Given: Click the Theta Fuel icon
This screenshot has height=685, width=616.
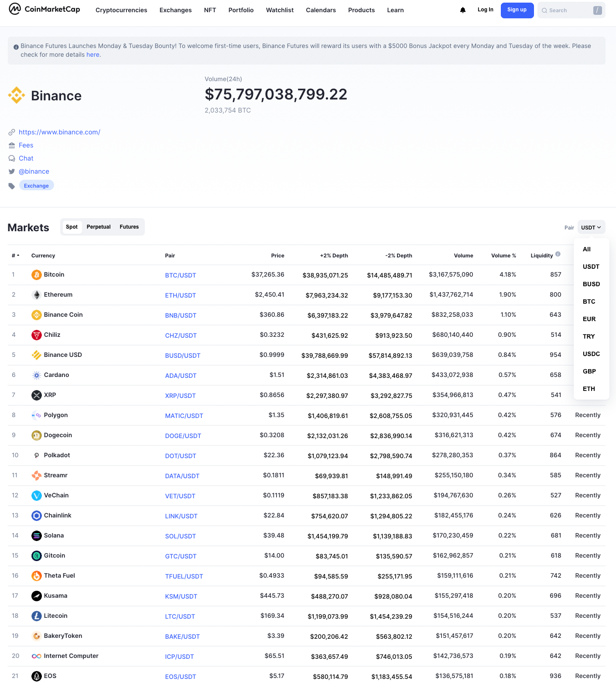Looking at the screenshot, I should pos(37,576).
